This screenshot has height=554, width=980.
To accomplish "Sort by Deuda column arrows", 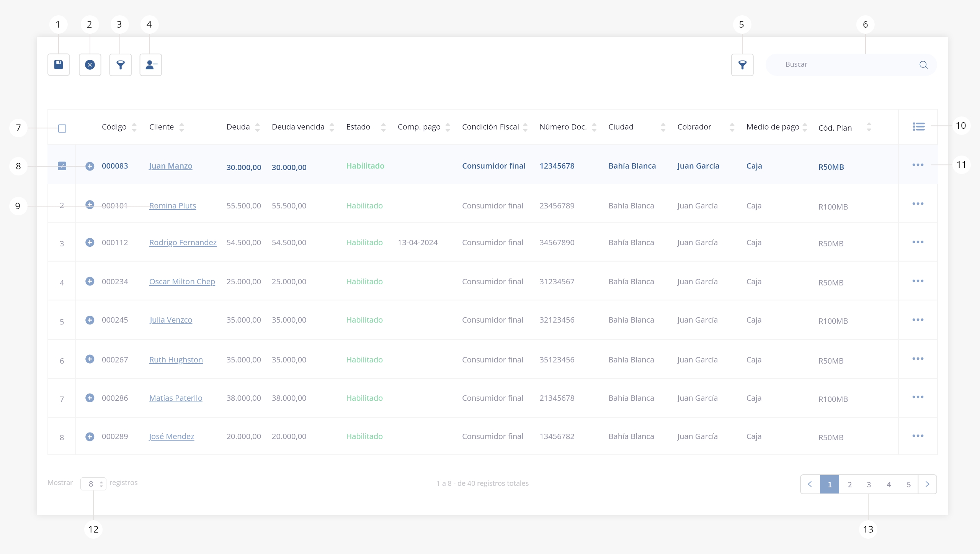I will click(257, 127).
